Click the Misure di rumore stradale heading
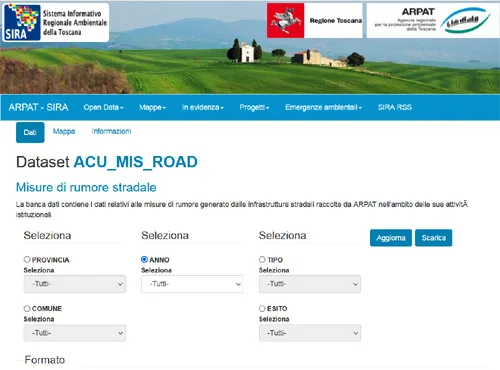This screenshot has height=370, width=500. tap(86, 187)
